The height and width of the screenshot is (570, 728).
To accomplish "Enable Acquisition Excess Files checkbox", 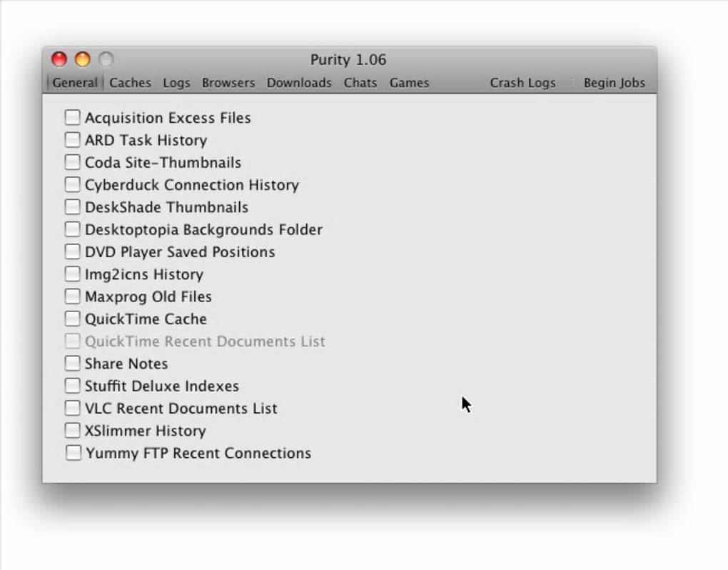I will pyautogui.click(x=72, y=118).
